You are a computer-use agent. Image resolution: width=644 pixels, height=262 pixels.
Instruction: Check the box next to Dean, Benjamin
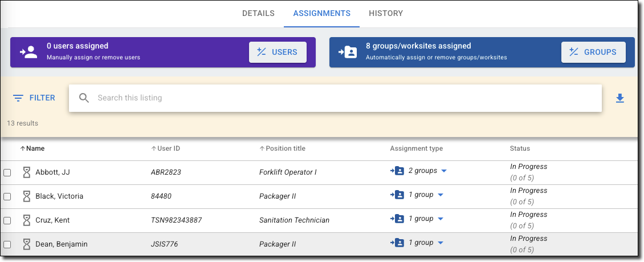[x=7, y=245]
